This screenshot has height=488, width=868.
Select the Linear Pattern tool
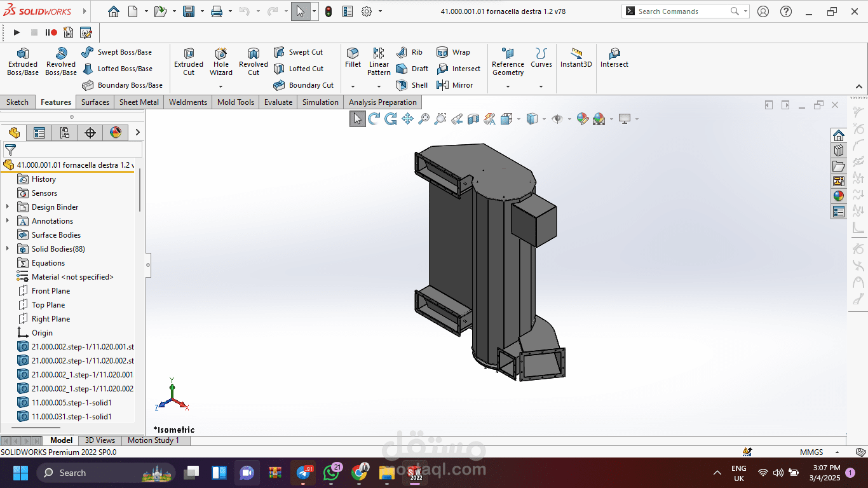(379, 62)
